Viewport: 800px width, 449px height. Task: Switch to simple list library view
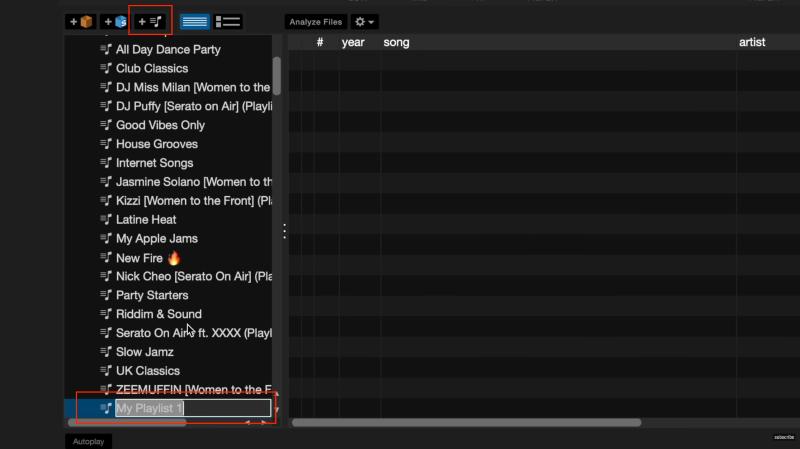(194, 22)
